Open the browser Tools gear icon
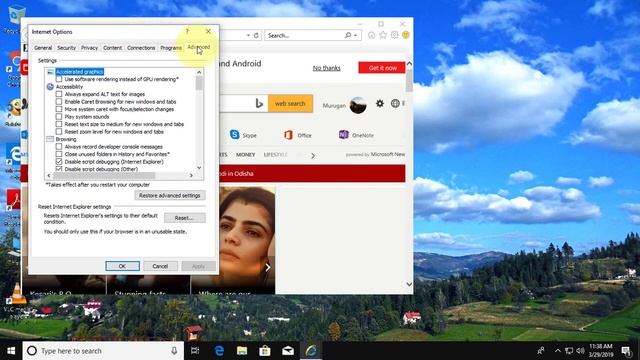This screenshot has width=640, height=360. point(394,35)
